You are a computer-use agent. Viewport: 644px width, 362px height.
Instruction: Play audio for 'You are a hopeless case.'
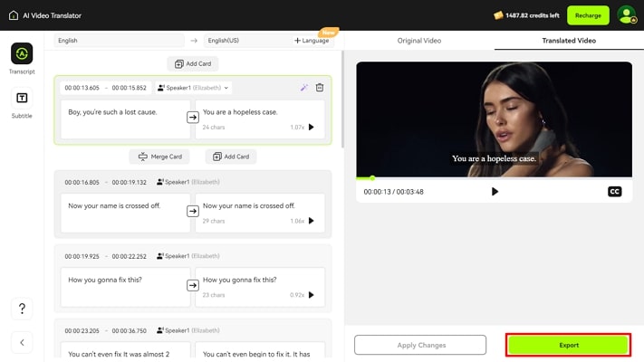(312, 128)
